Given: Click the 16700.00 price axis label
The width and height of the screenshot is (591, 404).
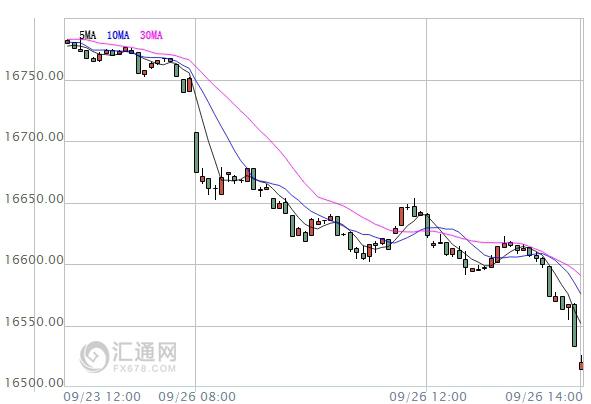Looking at the screenshot, I should coord(34,137).
